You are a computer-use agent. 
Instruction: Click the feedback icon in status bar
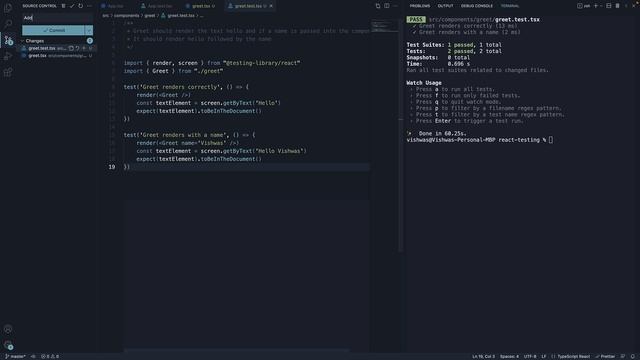pos(623,356)
